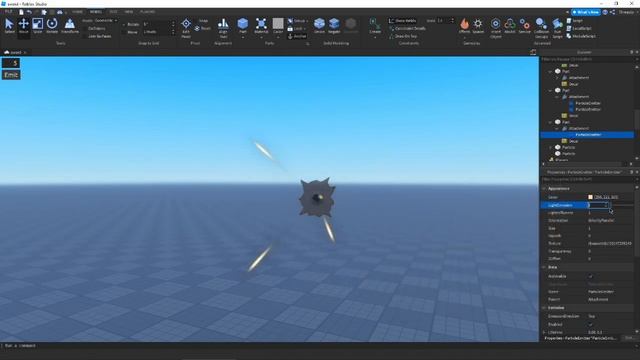Image resolution: width=640 pixels, height=360 pixels.
Task: Click the Color swatch in ribbon Parts group
Action: (278, 23)
